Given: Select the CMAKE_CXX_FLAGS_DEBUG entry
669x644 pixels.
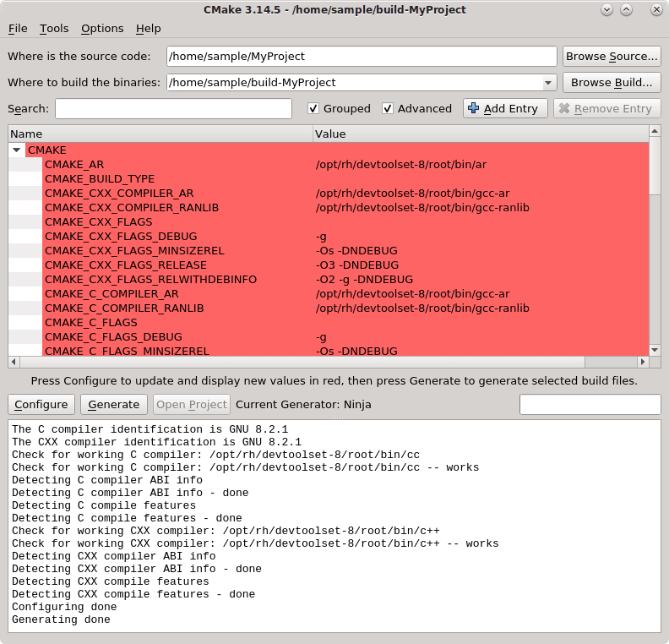Looking at the screenshot, I should 121,237.
